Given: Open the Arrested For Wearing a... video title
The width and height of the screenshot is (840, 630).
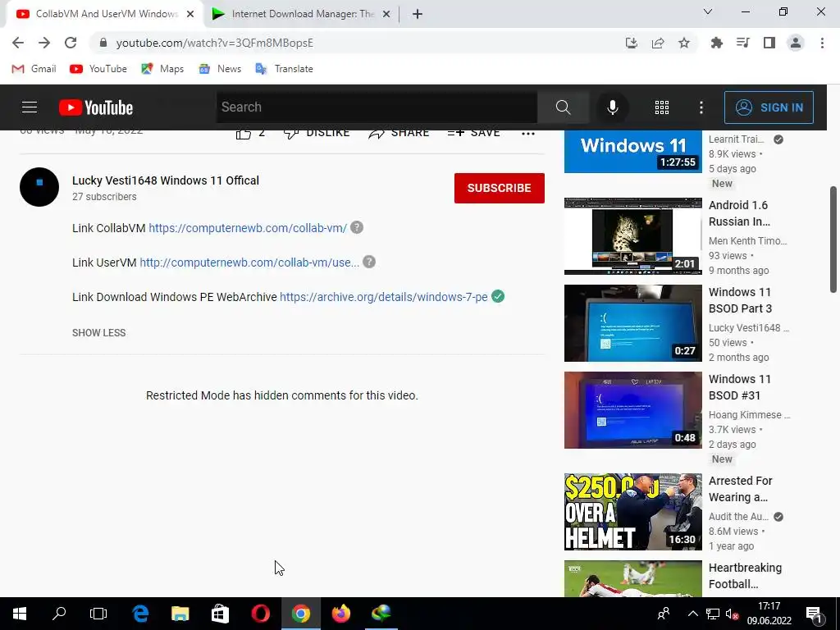Looking at the screenshot, I should coord(741,489).
